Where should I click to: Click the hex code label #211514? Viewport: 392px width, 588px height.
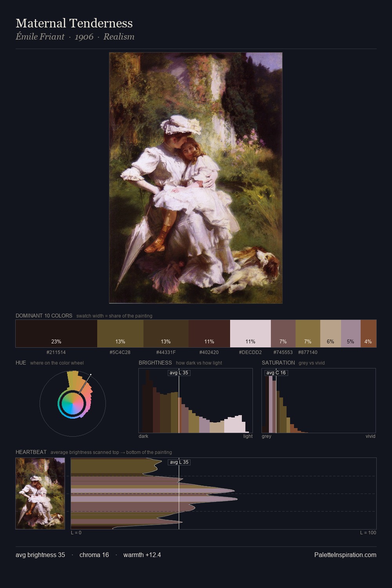56,352
